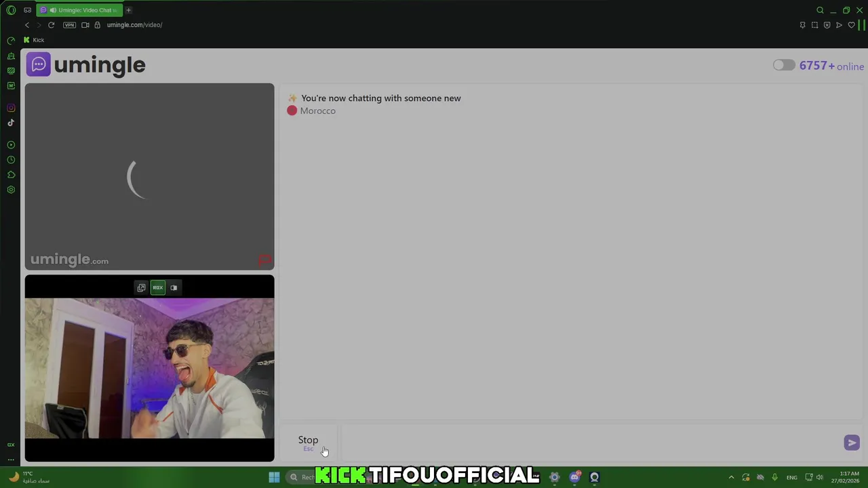Open the GX Corner gamepad icon
868x488 pixels.
coord(27,10)
